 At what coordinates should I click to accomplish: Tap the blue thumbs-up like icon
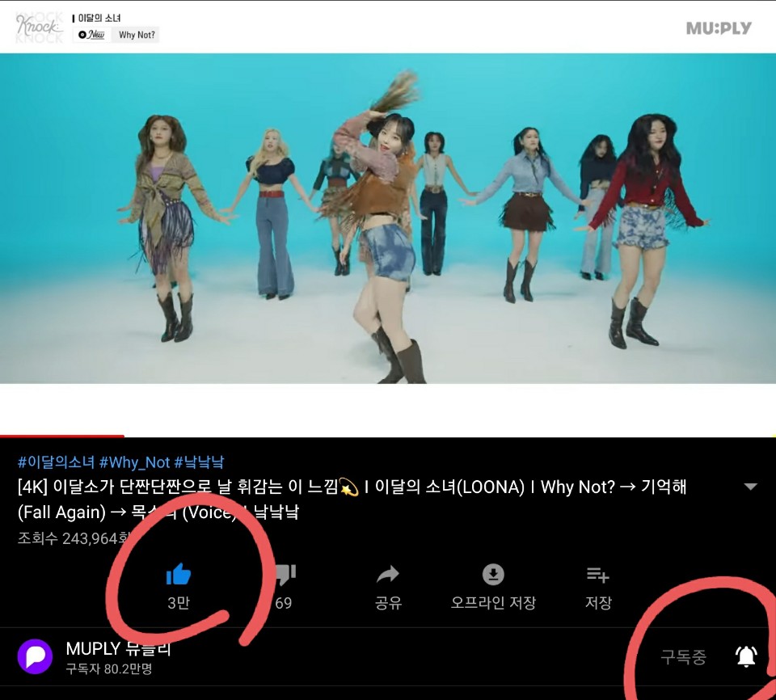178,574
